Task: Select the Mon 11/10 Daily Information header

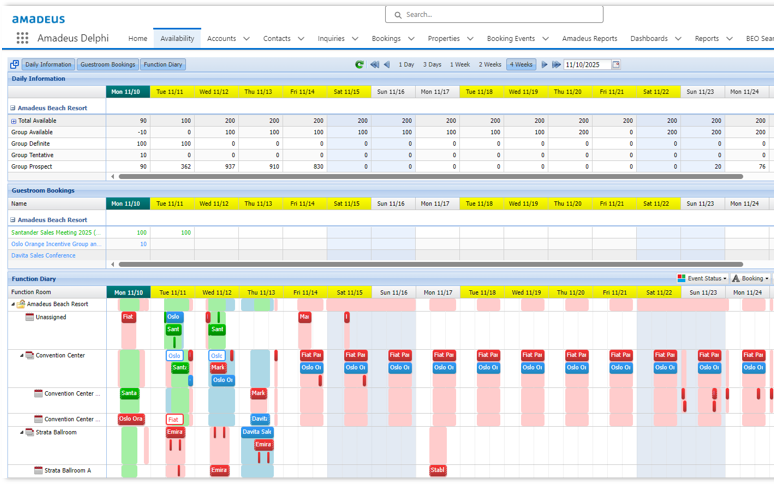Action: coord(128,92)
